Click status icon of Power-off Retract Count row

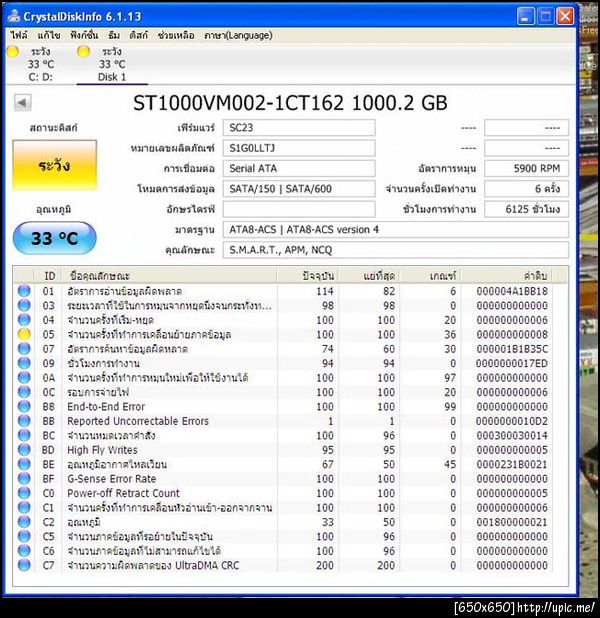tap(24, 493)
